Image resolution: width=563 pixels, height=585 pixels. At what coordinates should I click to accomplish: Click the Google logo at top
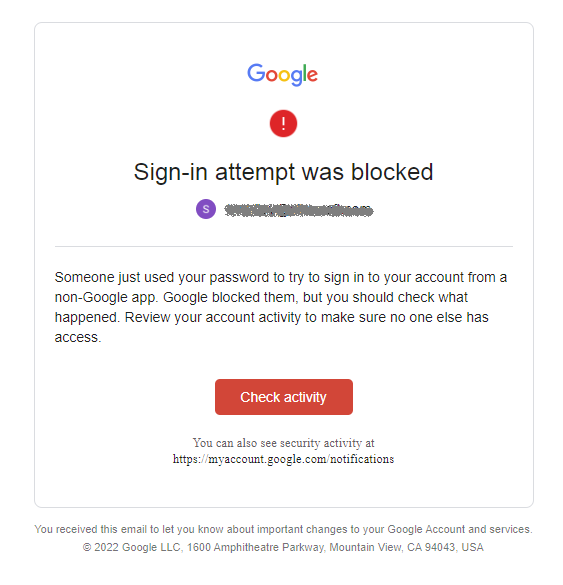click(282, 75)
